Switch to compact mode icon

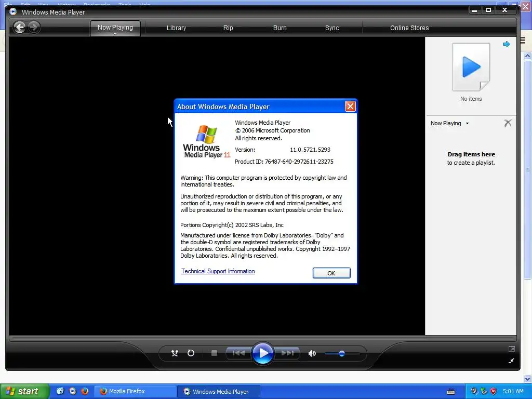point(511,361)
